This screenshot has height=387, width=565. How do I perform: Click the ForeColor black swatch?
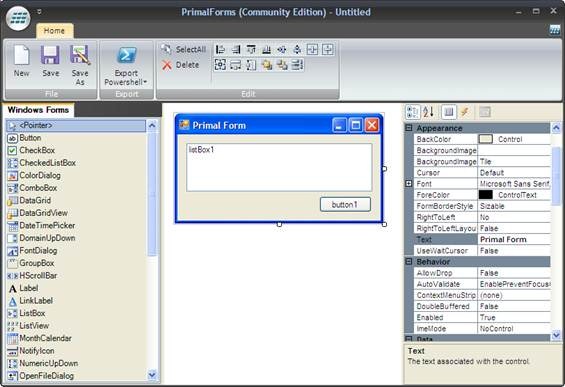[x=485, y=195]
